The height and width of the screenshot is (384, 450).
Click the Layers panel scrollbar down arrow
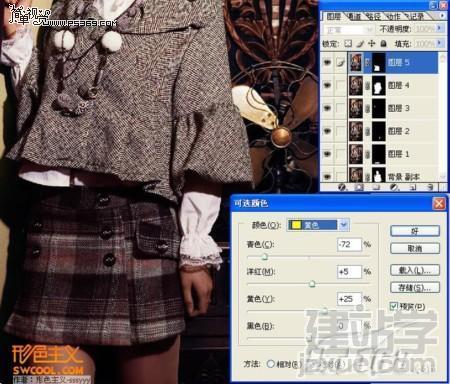443,177
